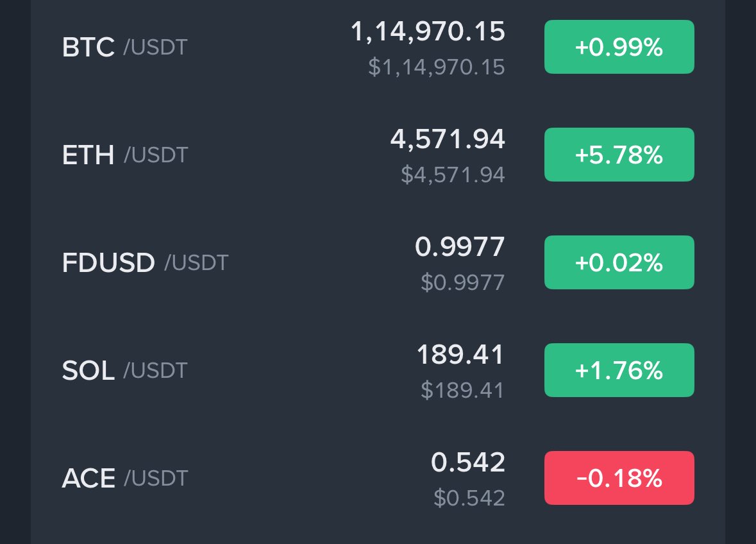
Task: Click the BTC price 1,14,970.15
Action: tap(428, 32)
